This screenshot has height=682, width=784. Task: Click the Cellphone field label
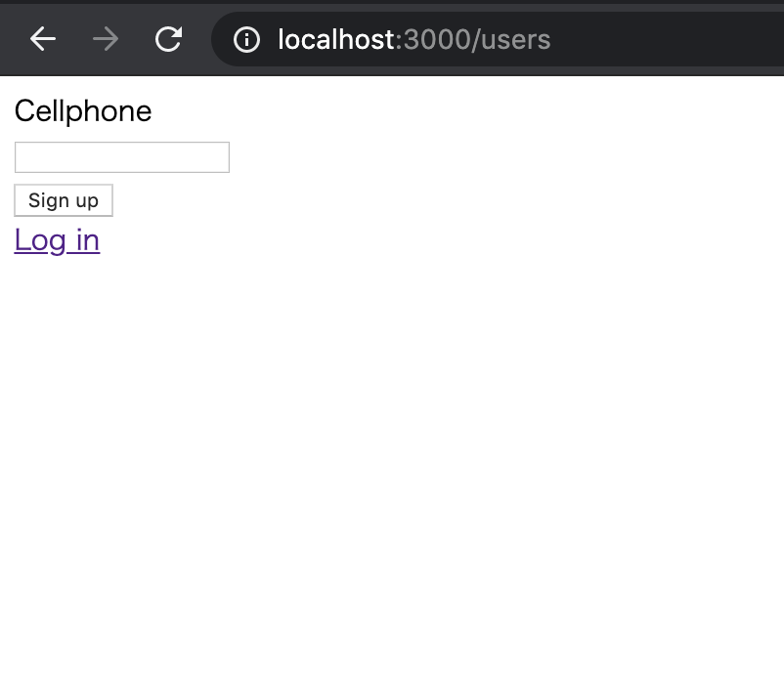pyautogui.click(x=83, y=111)
